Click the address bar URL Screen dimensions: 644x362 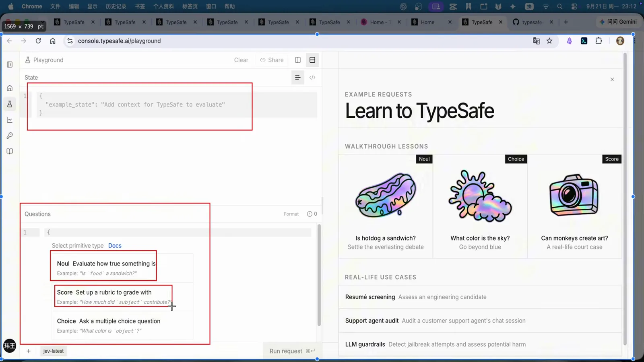119,41
